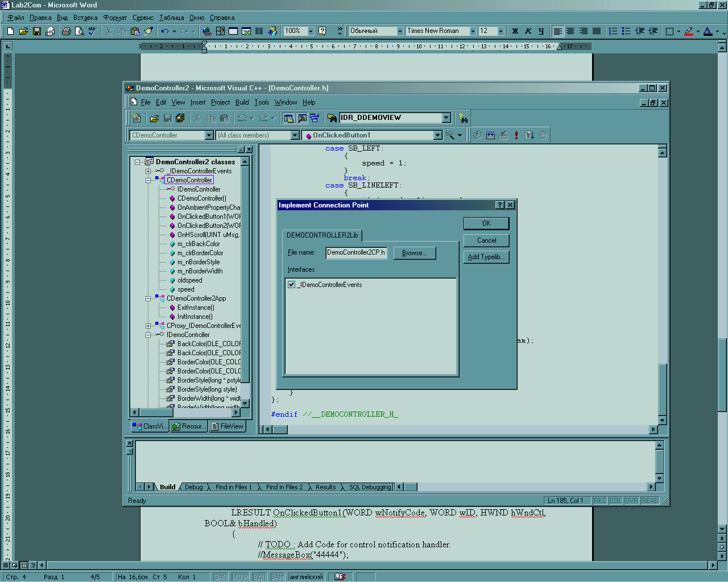Viewport: 728px width, 582px height.
Task: Click the WizardBar actions wand icon
Action: 450,135
